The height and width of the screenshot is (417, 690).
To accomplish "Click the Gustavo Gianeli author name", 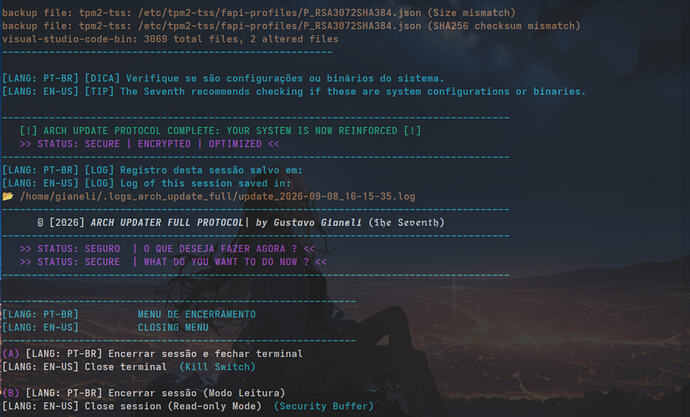I will [317, 223].
